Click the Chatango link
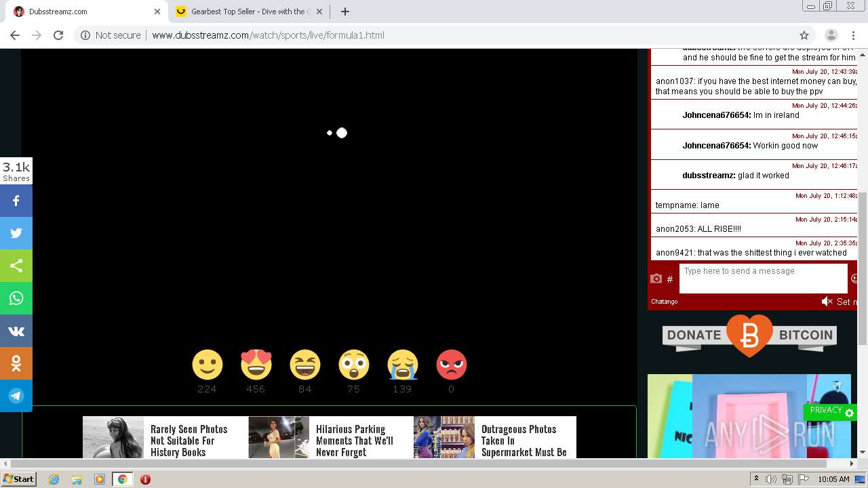 point(665,302)
